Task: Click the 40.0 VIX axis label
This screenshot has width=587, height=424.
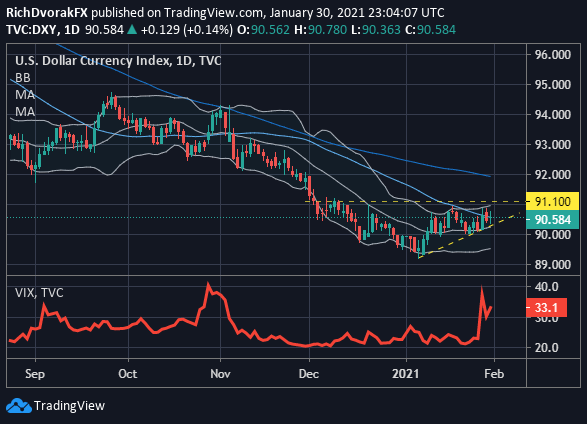Action: [x=547, y=287]
